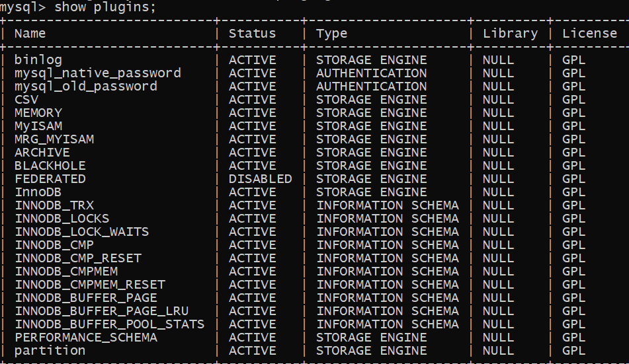Click the Type column header
This screenshot has height=364, width=629.
(331, 34)
